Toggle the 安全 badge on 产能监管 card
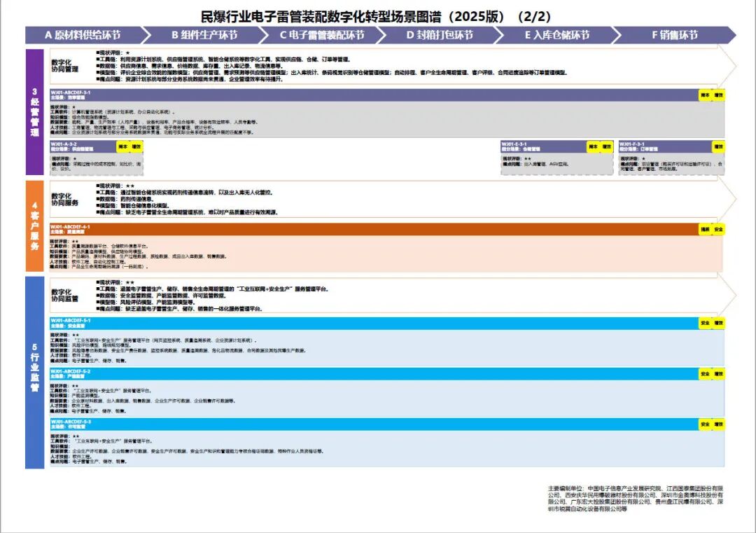 [706, 373]
